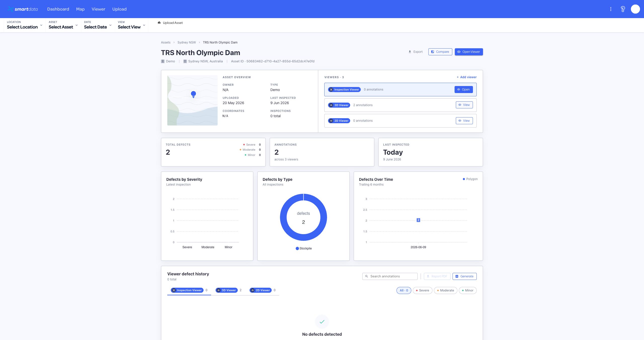
Task: Switch to the Inspection Viewer history tab
Action: pos(189,290)
